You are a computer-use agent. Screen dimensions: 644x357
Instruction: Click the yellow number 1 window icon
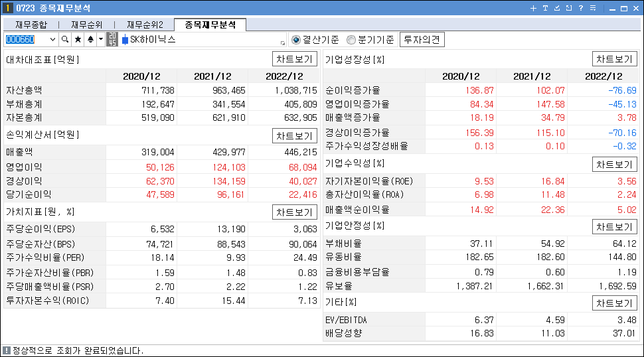7,8
